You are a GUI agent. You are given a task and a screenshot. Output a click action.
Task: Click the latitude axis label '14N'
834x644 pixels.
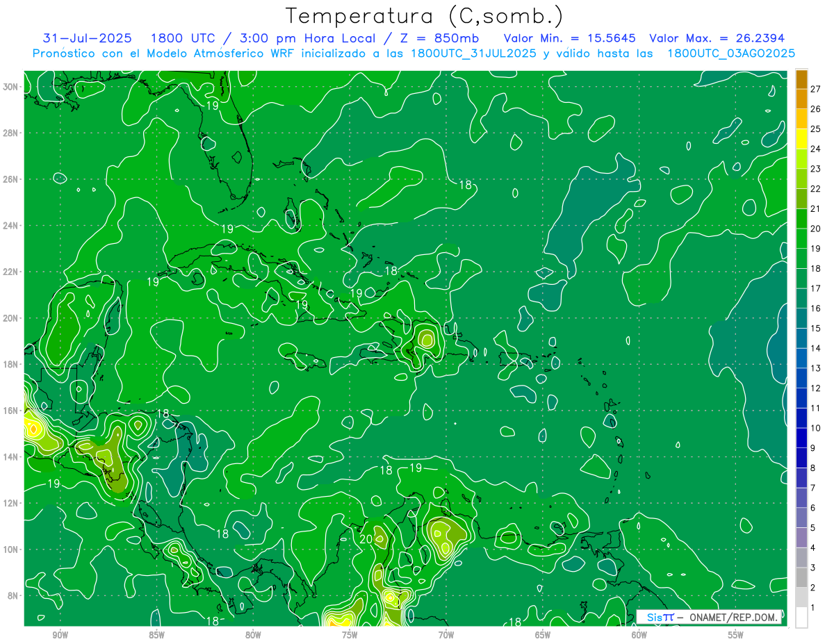pos(10,457)
